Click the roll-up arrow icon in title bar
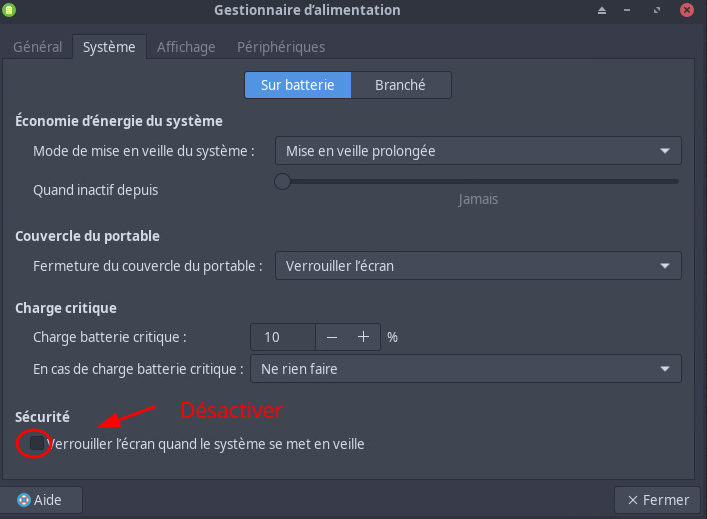Image resolution: width=707 pixels, height=519 pixels. [x=602, y=11]
